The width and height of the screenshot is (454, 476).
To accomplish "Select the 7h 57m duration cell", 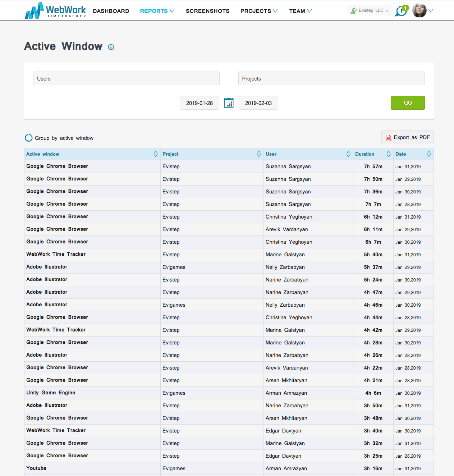I will (373, 166).
